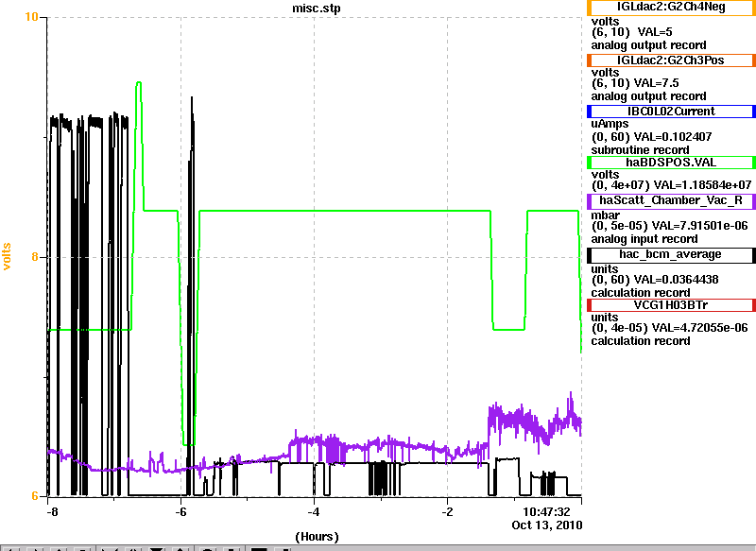Click the y-axis tick label 10
Screen dimensions: 756x551
(31, 17)
